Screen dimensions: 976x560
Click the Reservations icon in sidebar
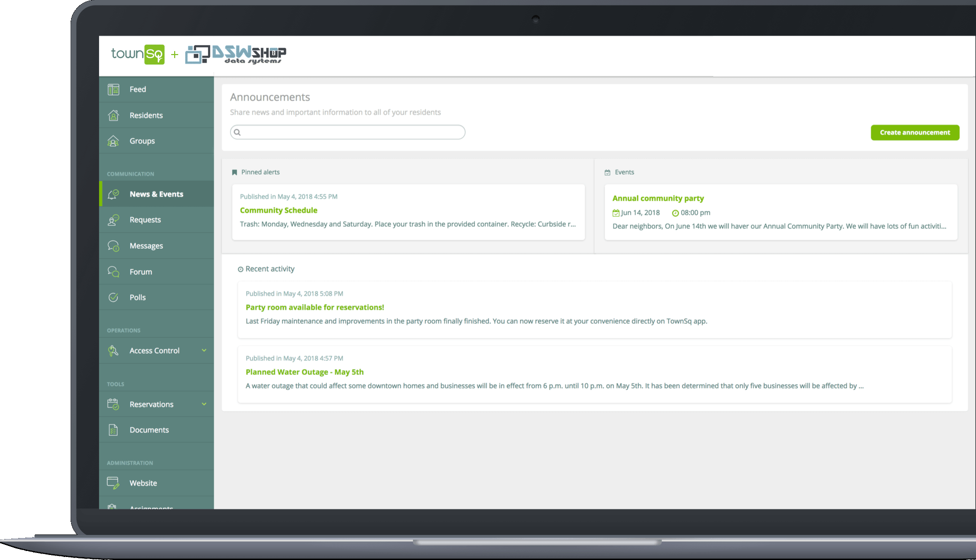coord(113,404)
